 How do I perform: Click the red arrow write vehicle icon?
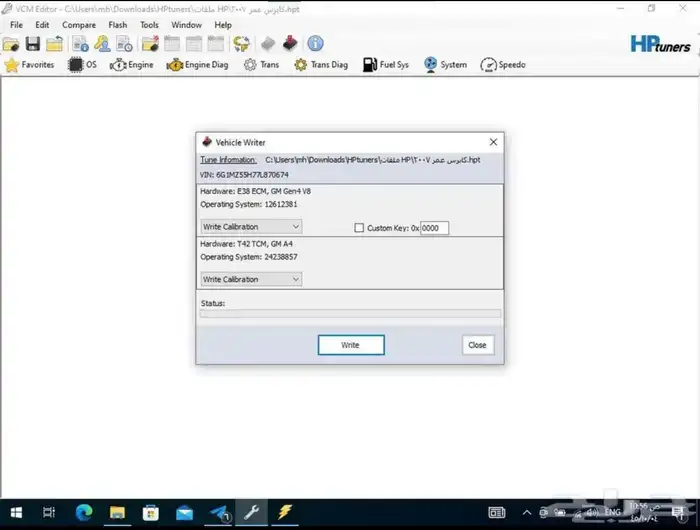(x=290, y=44)
